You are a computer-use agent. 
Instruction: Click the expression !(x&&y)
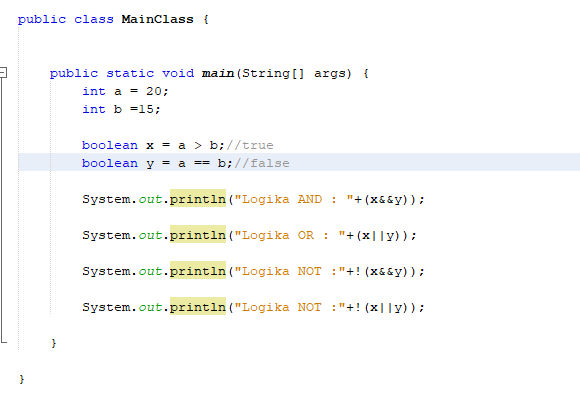[382, 271]
